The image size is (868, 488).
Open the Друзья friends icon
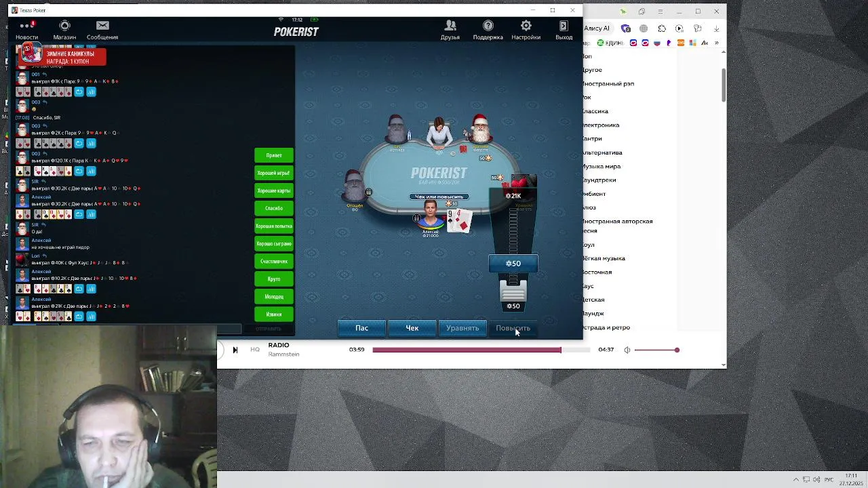point(450,30)
